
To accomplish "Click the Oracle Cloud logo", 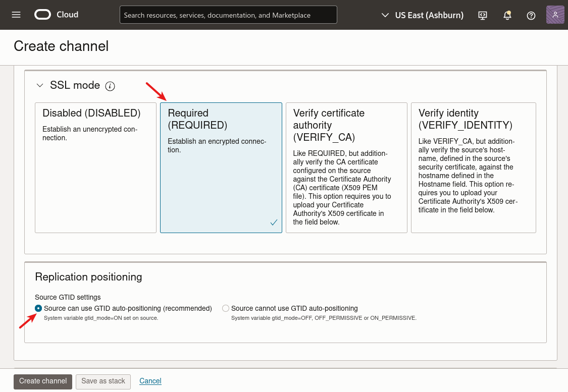I will pos(43,15).
